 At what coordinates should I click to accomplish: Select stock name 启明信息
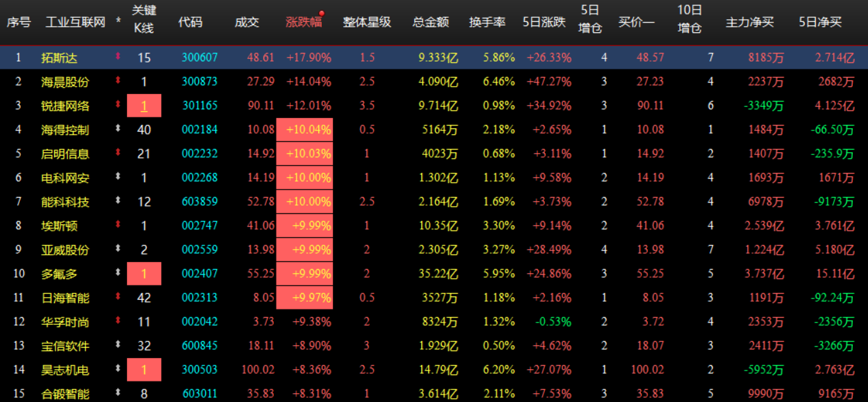[65, 154]
